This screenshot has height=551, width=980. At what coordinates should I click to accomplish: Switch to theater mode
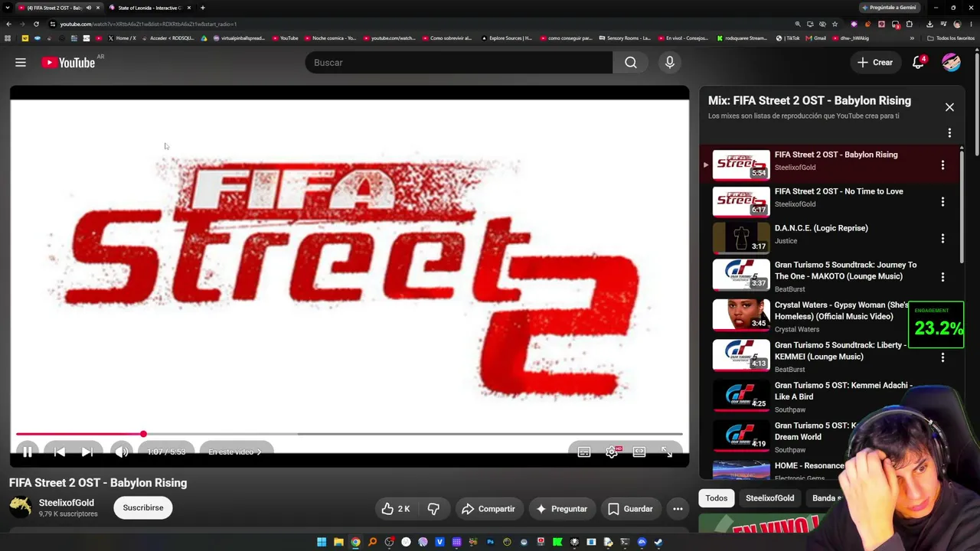pos(639,452)
